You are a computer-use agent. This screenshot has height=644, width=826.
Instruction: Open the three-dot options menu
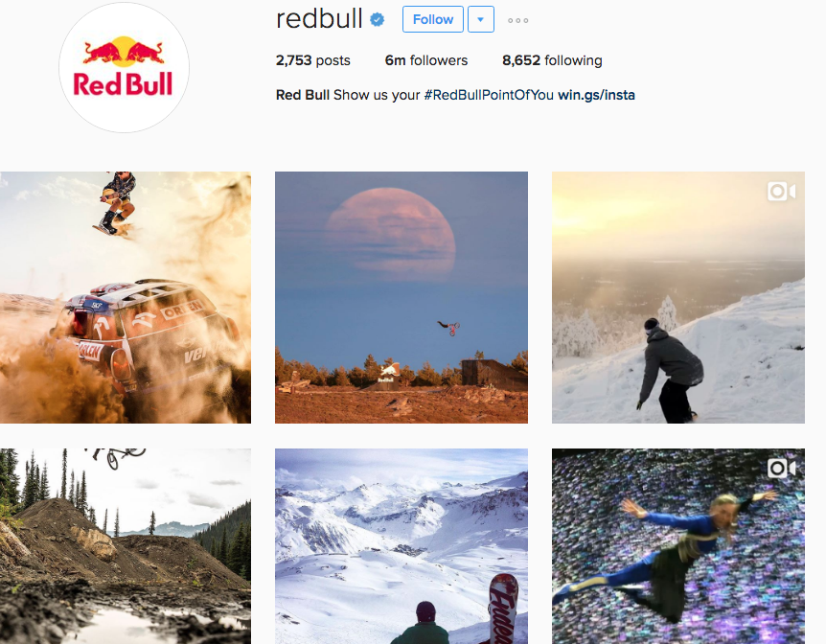tap(517, 20)
